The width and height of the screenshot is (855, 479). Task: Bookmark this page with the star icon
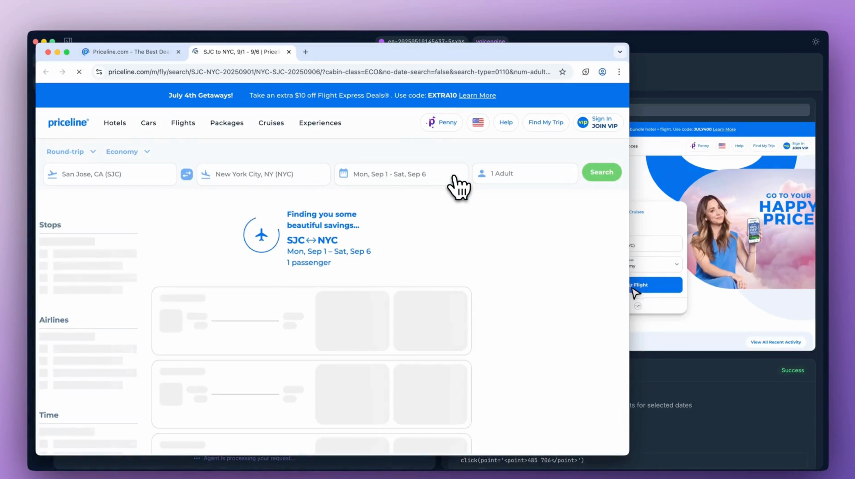[562, 71]
